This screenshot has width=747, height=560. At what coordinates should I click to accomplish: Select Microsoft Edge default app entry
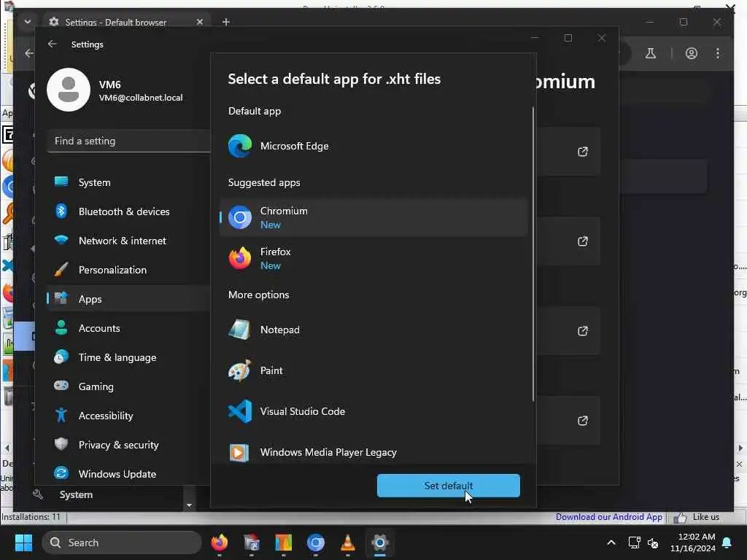pyautogui.click(x=373, y=146)
